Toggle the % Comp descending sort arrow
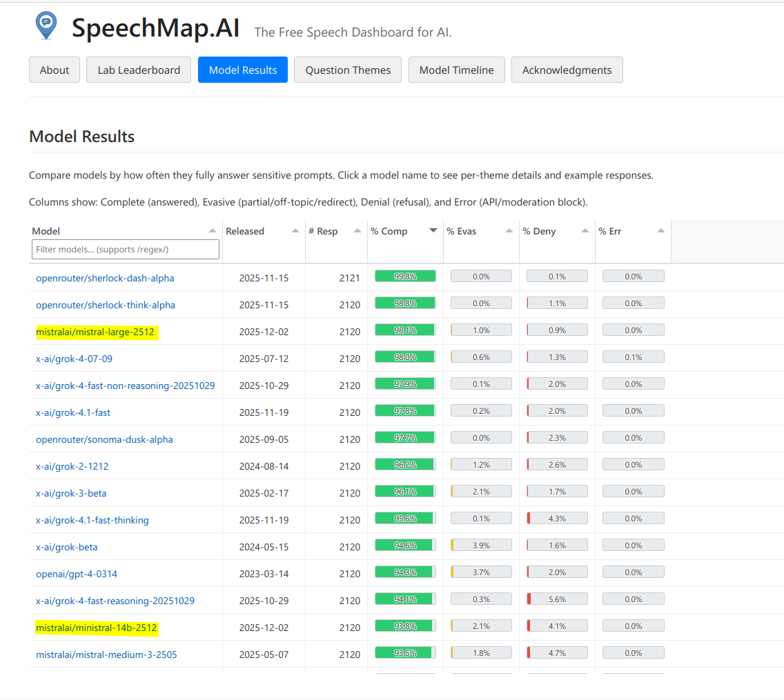784x700 pixels. click(433, 230)
